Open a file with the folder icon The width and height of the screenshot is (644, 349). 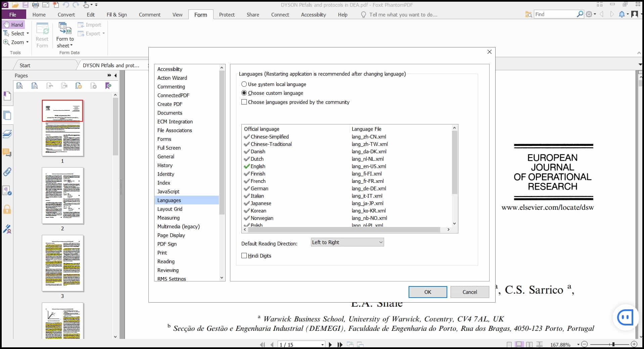pos(15,5)
